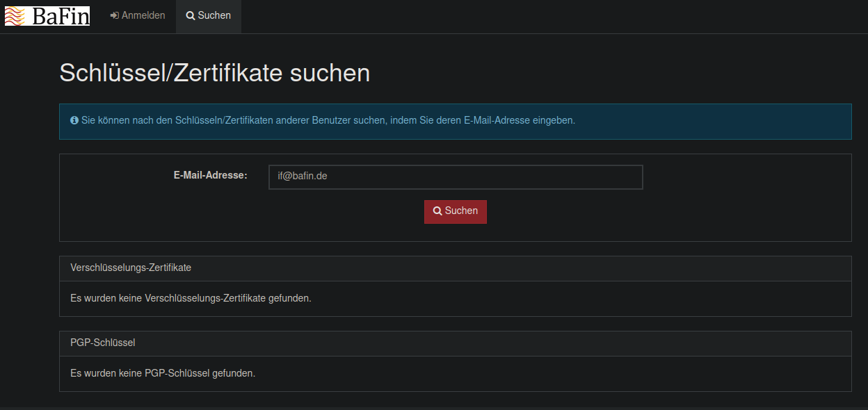Click the heading Schlüssel/Zertifikate suchen
Image resolution: width=868 pixels, height=410 pixels.
[x=215, y=73]
